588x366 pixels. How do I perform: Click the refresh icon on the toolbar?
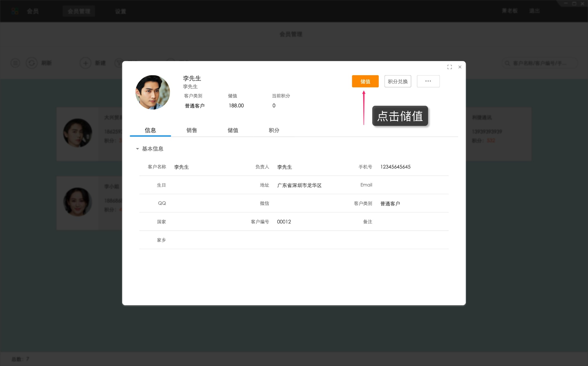point(32,63)
